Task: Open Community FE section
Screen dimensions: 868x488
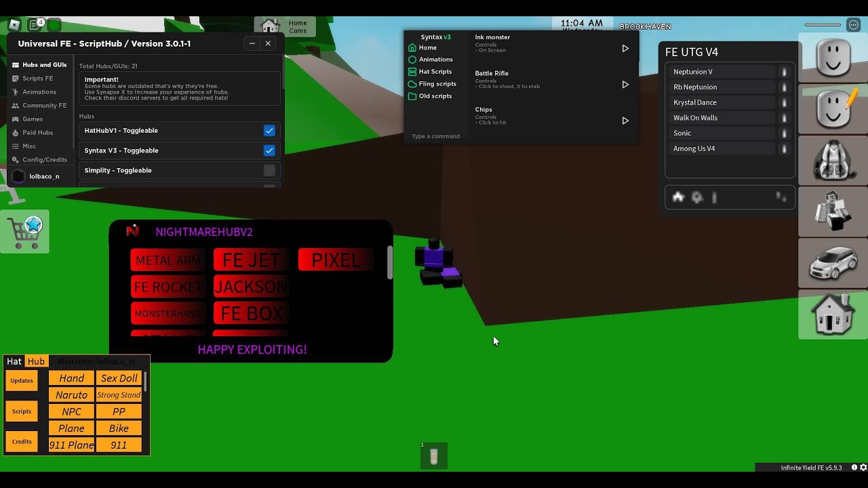Action: (x=39, y=106)
